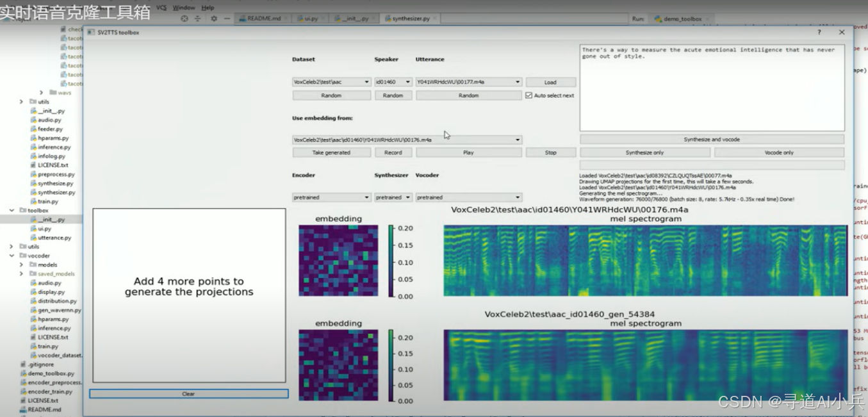
Task: Expand the wavs folder arrow
Action: (x=42, y=93)
